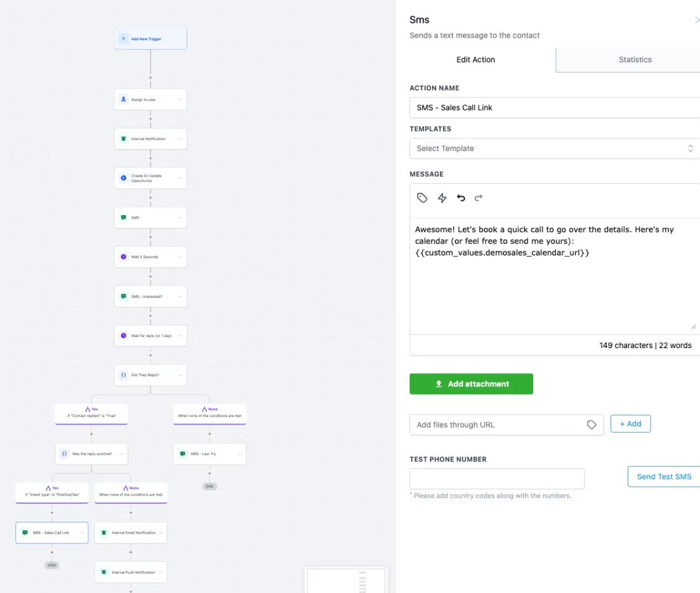Click the Assign to user node icon
Image resolution: width=700 pixels, height=593 pixels.
tap(124, 99)
